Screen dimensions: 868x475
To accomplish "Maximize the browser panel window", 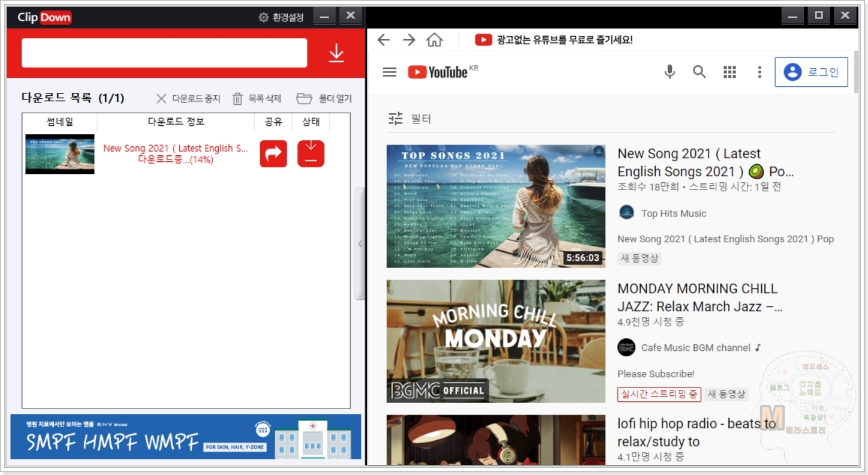I will click(x=819, y=16).
